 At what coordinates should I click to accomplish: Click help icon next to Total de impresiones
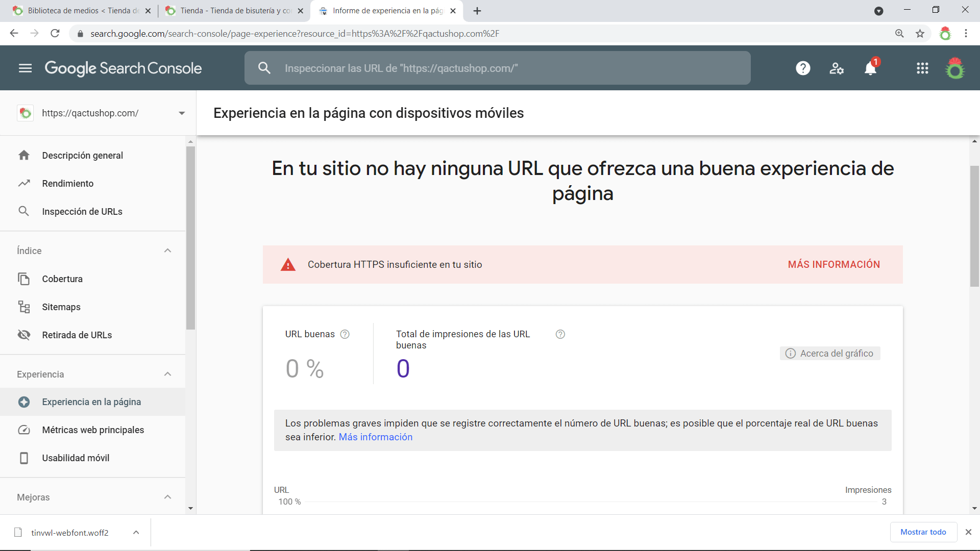(x=560, y=334)
